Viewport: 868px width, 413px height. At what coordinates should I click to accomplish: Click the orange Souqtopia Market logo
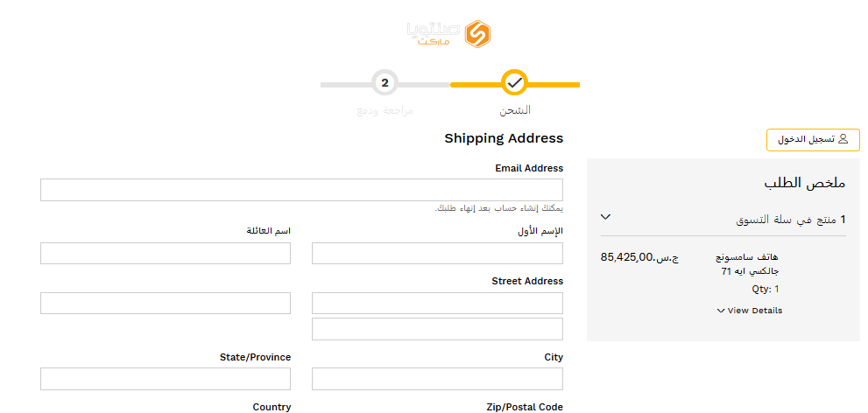pyautogui.click(x=449, y=34)
